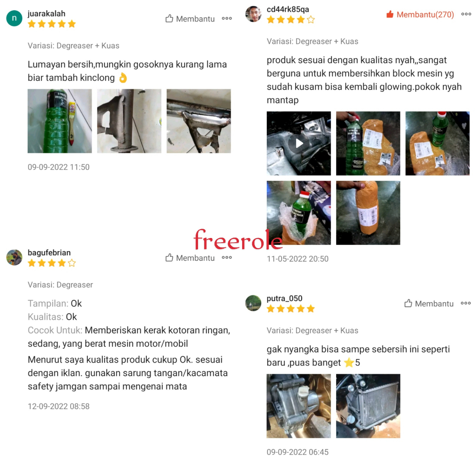This screenshot has width=476, height=476.
Task: Open the engine part photo by putra_050
Action: click(299, 406)
